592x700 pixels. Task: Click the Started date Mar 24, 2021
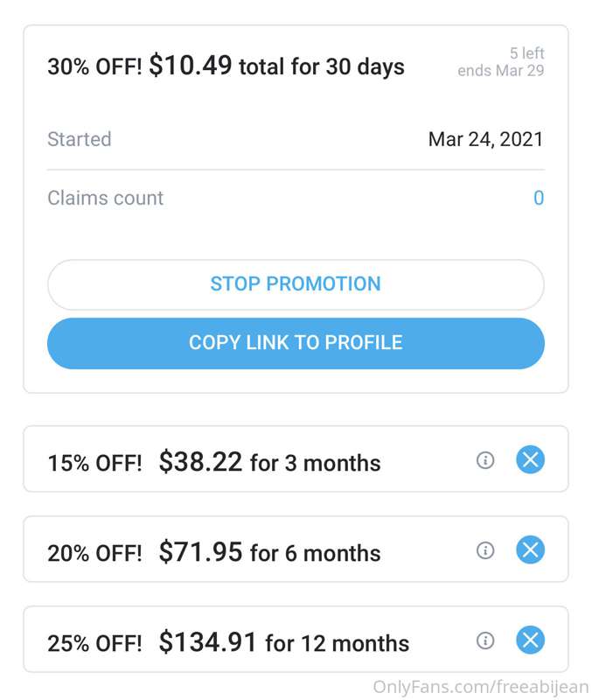point(486,139)
